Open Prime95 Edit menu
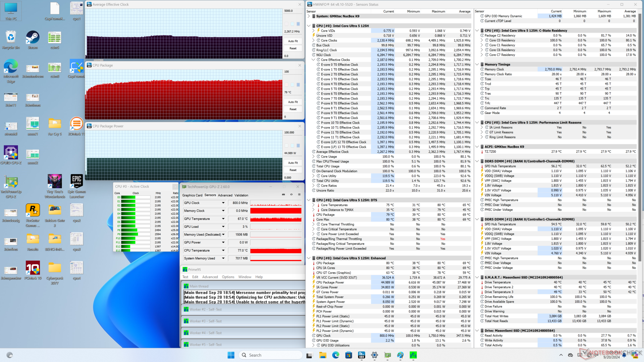 [195, 277]
